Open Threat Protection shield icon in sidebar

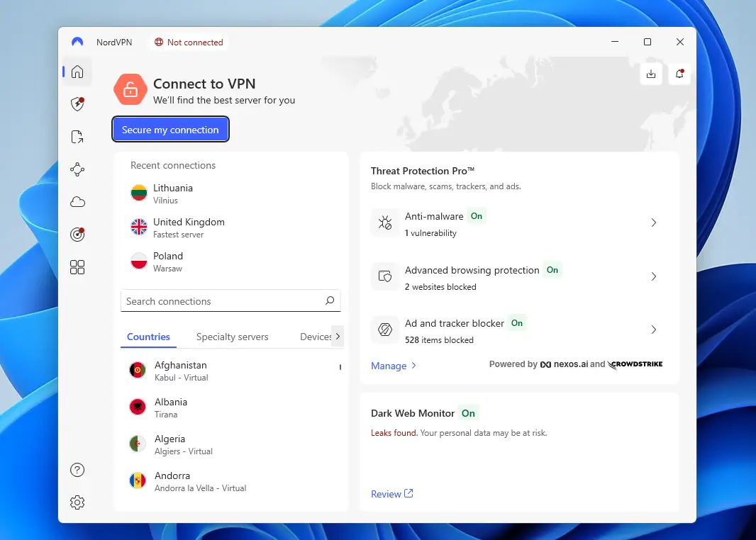(77, 104)
